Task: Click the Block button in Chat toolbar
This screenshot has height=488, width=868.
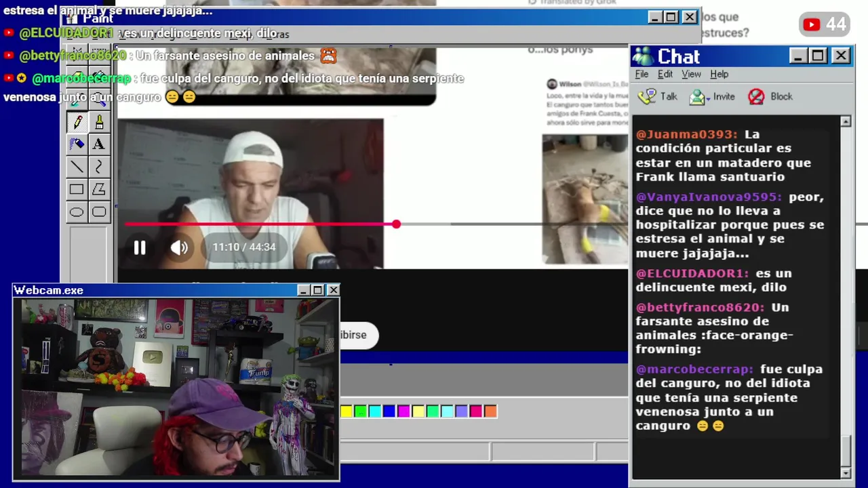Action: [x=770, y=97]
